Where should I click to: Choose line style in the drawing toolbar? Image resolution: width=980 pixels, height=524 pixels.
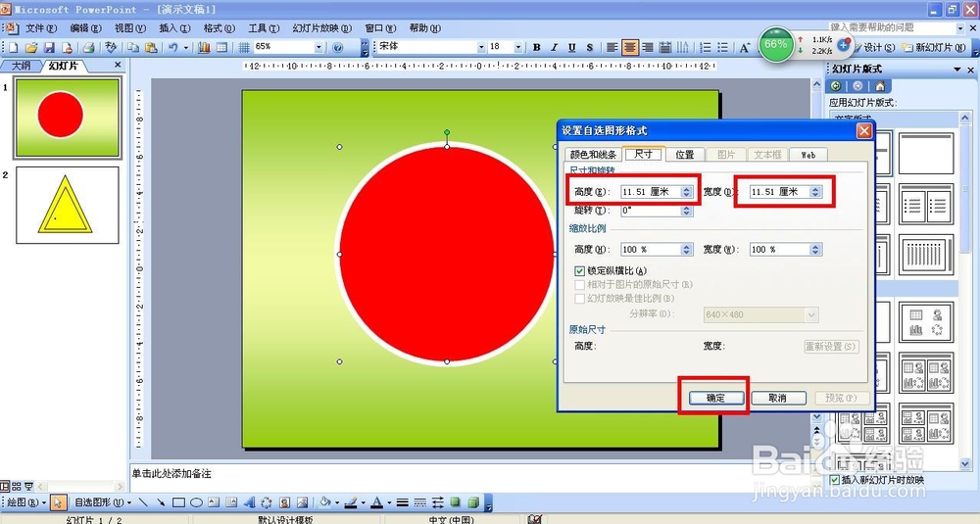(x=403, y=502)
